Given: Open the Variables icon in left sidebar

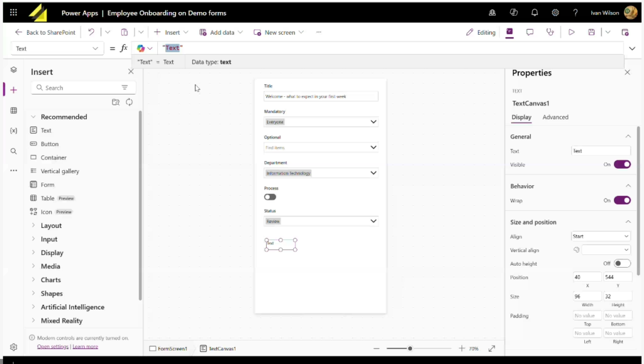Looking at the screenshot, I should pos(13,130).
